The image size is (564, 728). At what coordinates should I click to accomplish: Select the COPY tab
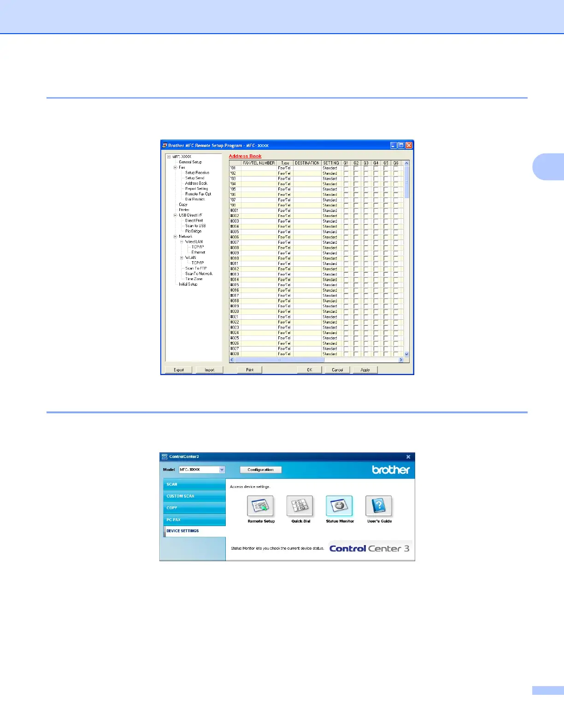coord(194,508)
